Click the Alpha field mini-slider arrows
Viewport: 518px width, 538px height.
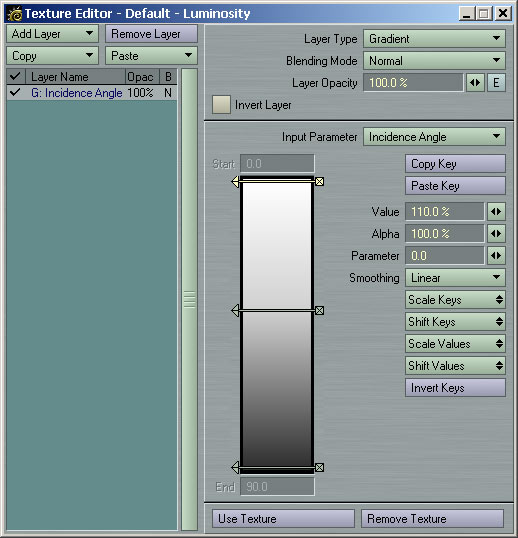[496, 234]
